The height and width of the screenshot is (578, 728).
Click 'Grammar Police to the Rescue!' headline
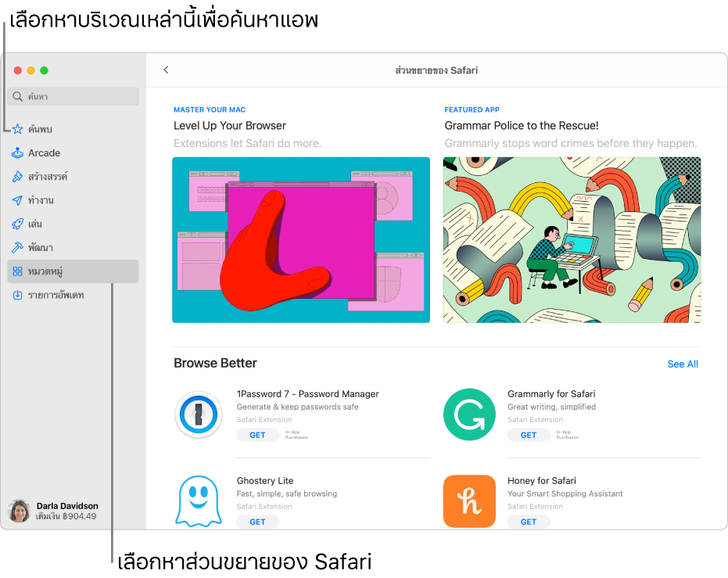[522, 126]
